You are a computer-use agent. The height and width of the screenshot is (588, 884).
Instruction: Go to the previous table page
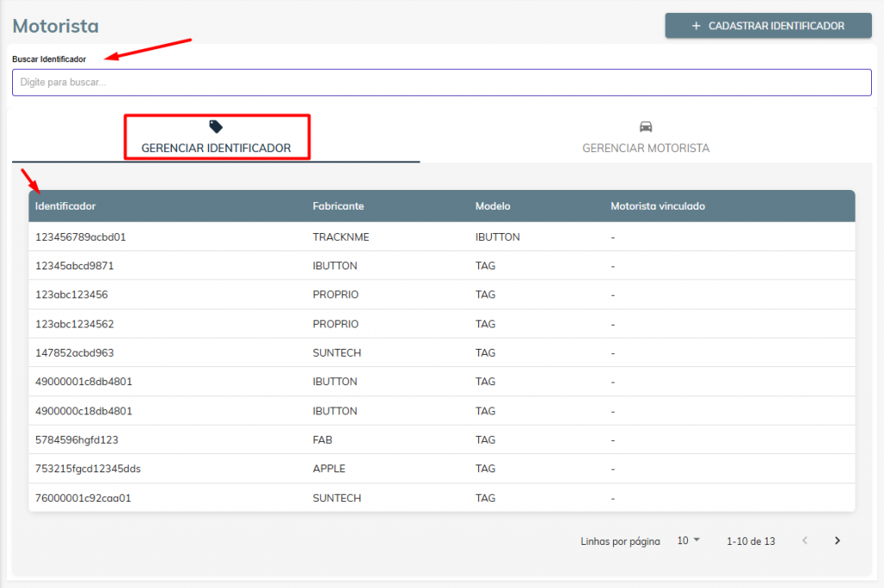click(805, 541)
